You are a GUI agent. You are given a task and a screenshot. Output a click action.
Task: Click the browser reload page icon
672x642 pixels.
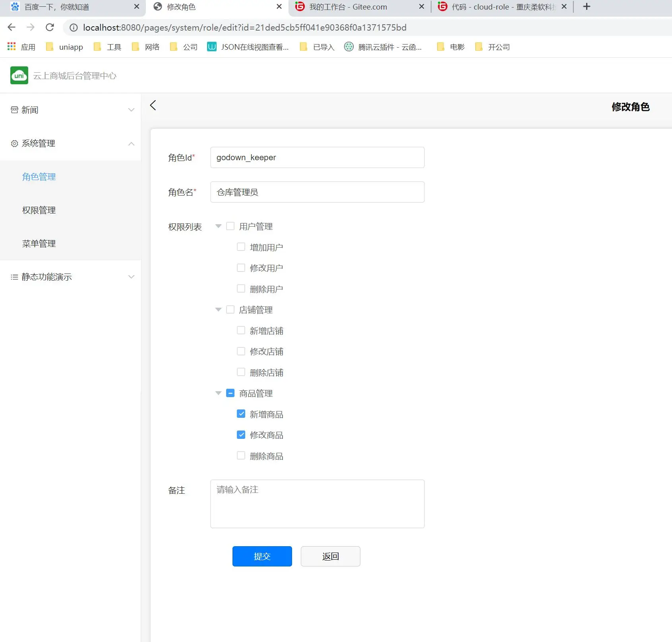tap(50, 27)
